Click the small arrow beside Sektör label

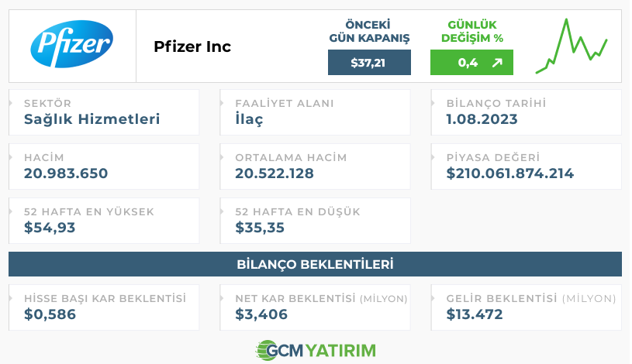click(11, 103)
